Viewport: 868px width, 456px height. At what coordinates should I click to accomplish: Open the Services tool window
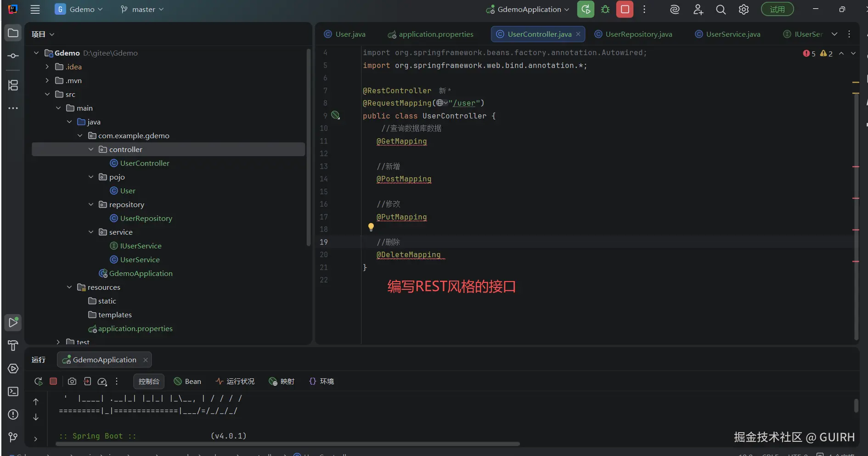(13, 369)
